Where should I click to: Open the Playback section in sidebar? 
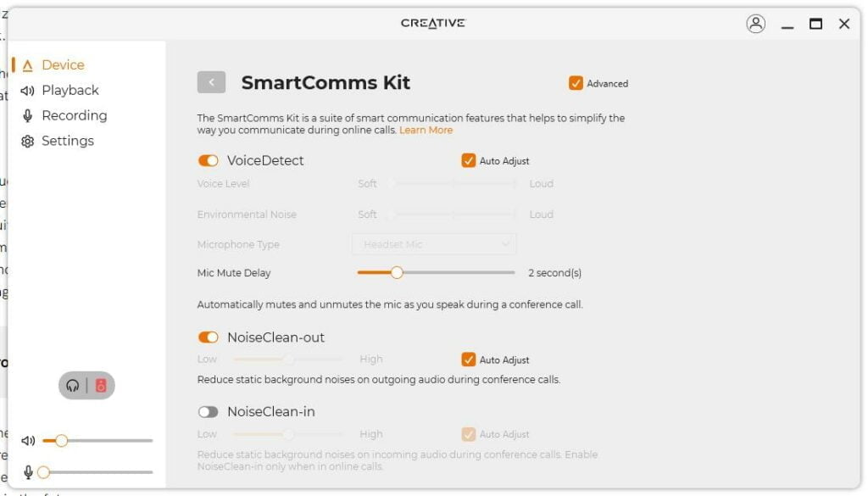click(x=70, y=90)
